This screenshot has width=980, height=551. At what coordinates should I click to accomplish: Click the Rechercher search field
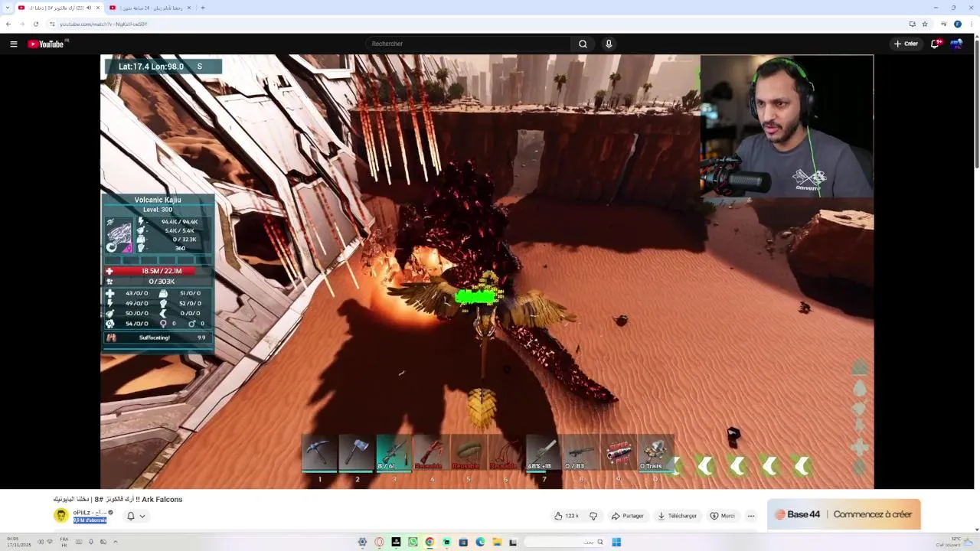pyautogui.click(x=469, y=44)
